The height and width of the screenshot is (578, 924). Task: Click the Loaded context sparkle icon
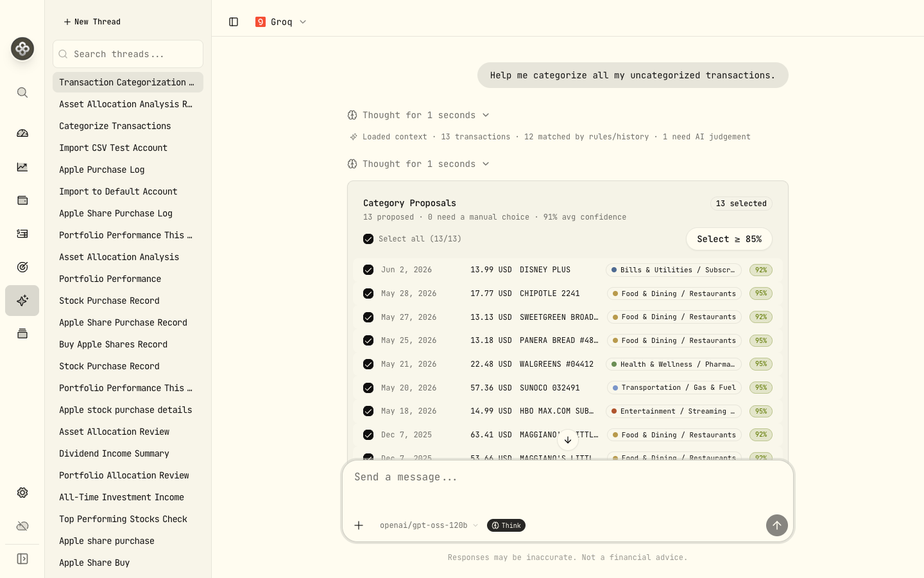tap(353, 137)
